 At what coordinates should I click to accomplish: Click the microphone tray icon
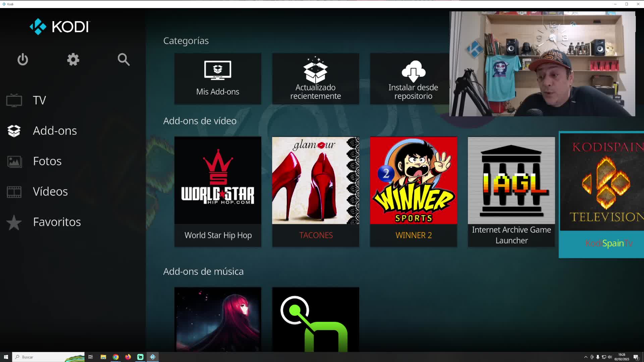598,357
